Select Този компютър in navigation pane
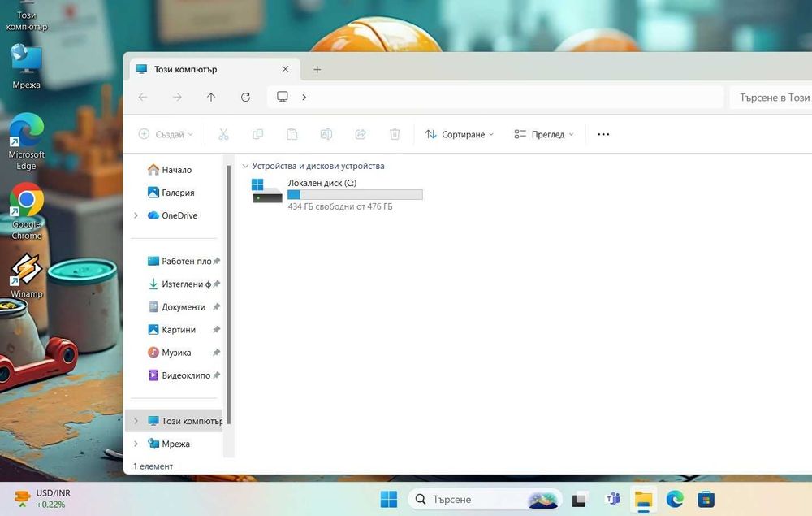The width and height of the screenshot is (812, 516). point(174,421)
